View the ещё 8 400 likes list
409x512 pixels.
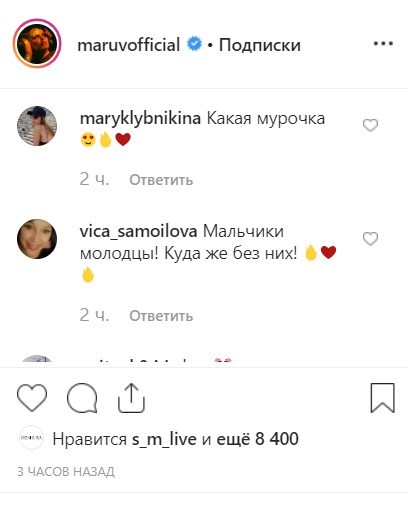[257, 439]
